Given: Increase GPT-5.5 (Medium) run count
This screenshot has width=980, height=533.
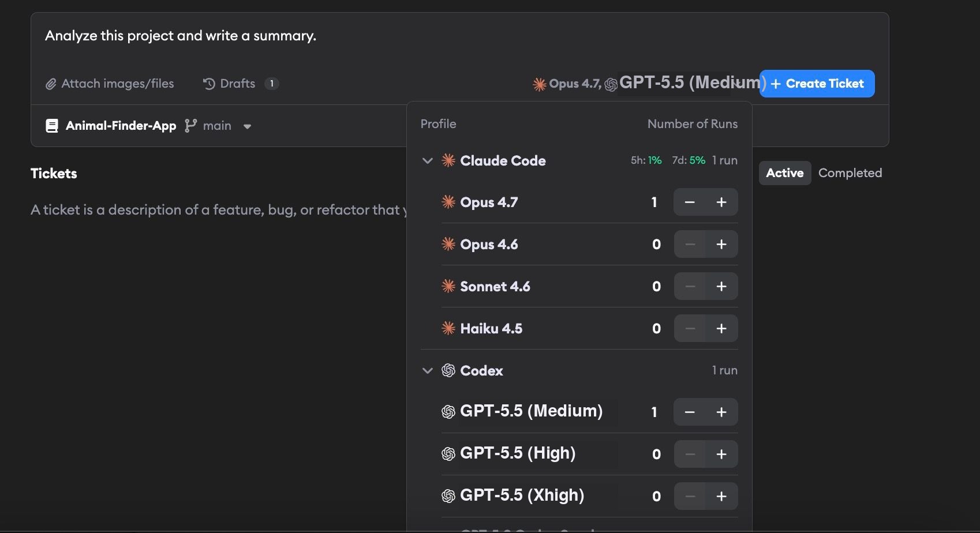Looking at the screenshot, I should pos(721,412).
